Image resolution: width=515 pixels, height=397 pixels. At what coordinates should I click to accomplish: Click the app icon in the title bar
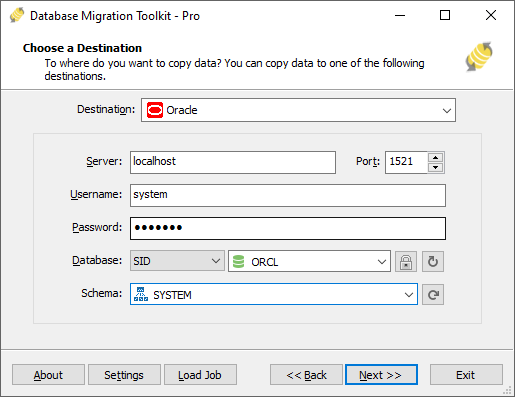pyautogui.click(x=17, y=15)
